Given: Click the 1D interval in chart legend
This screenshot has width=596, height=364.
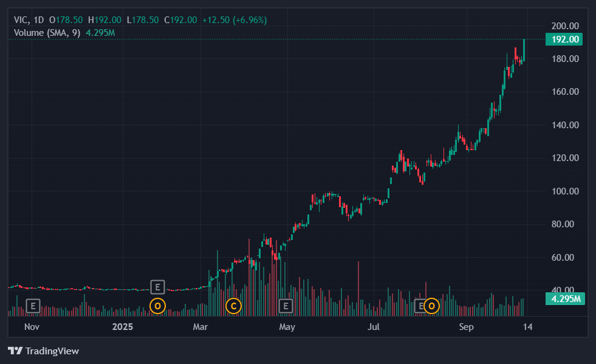Looking at the screenshot, I should 39,20.
